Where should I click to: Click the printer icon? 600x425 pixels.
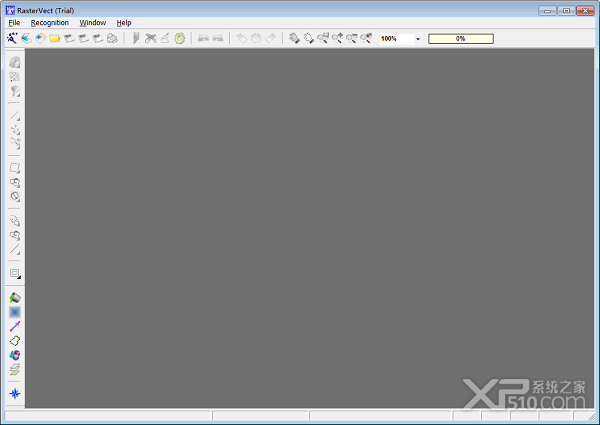pyautogui.click(x=112, y=38)
